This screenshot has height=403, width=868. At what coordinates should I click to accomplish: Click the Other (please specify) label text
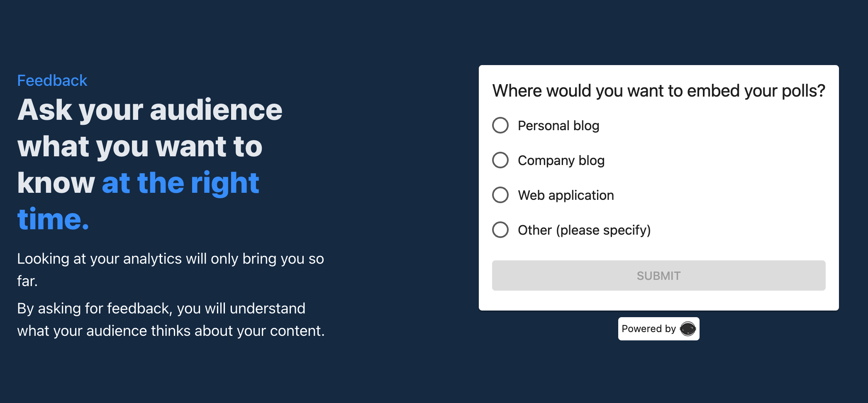pos(584,230)
